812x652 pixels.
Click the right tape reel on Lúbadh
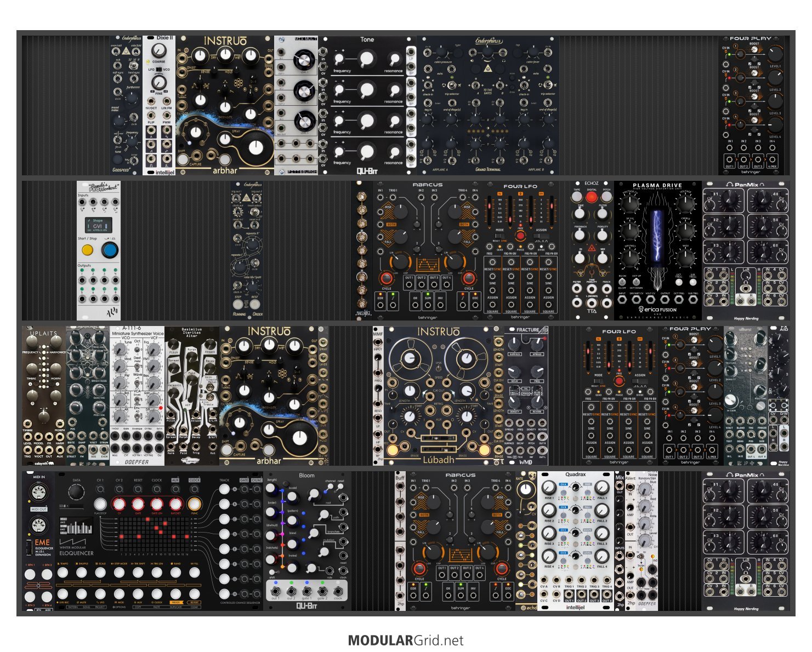466,359
